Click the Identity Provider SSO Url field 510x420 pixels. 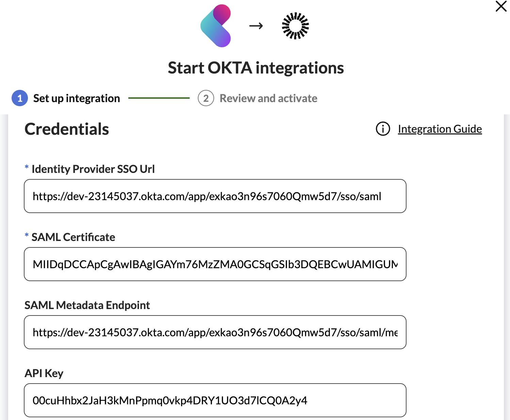[x=215, y=196]
